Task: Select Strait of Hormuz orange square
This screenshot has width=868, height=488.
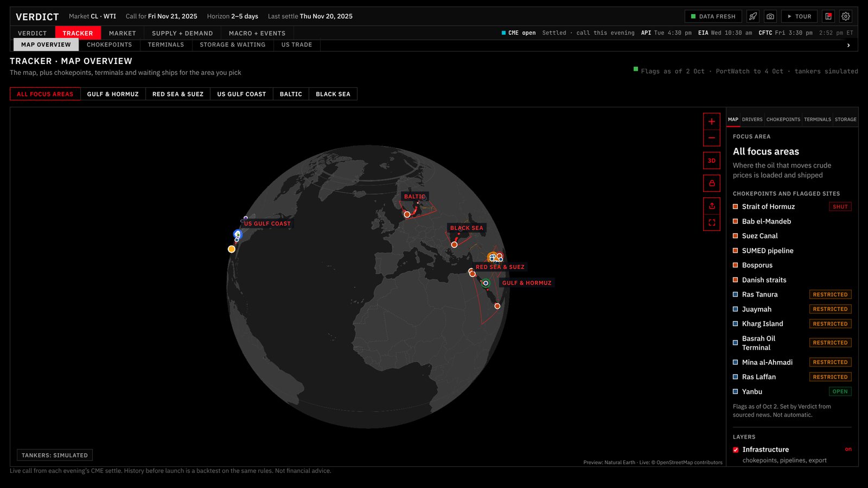Action: click(x=736, y=207)
